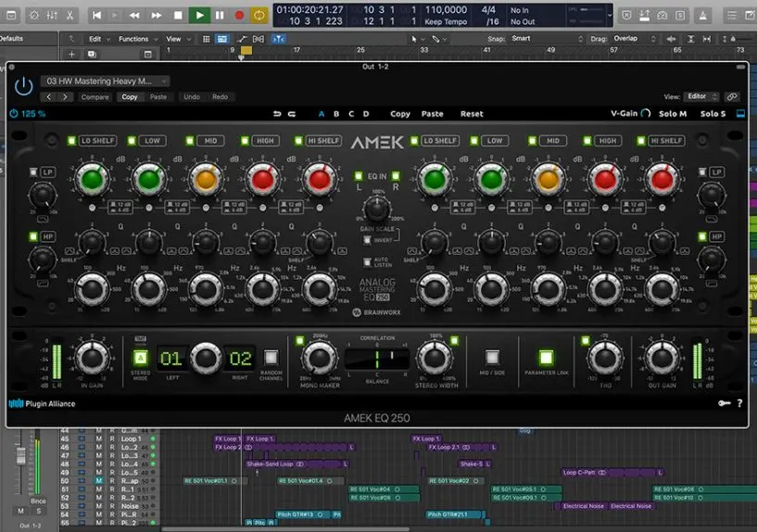Select the Shake-Sand Loop region
Screen dimensions: 757x532
[297, 464]
